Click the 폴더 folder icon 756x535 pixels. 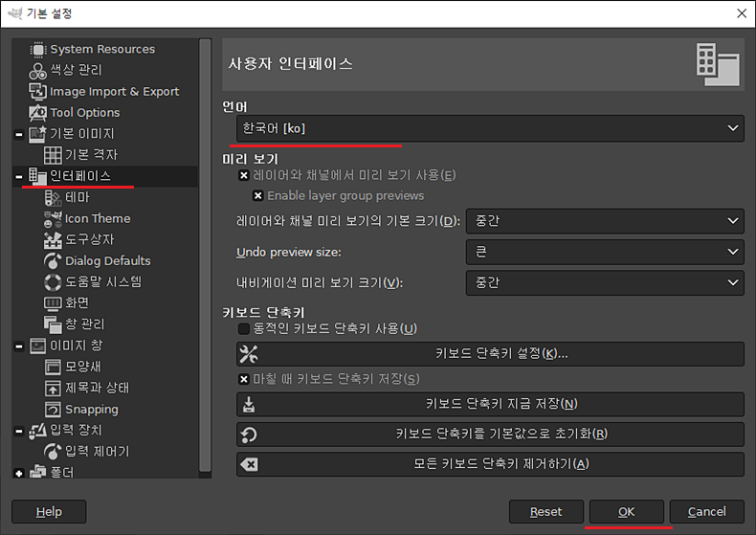37,472
